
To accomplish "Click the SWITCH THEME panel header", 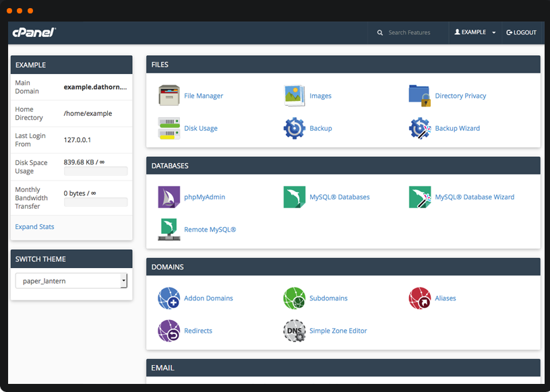I will (71, 259).
